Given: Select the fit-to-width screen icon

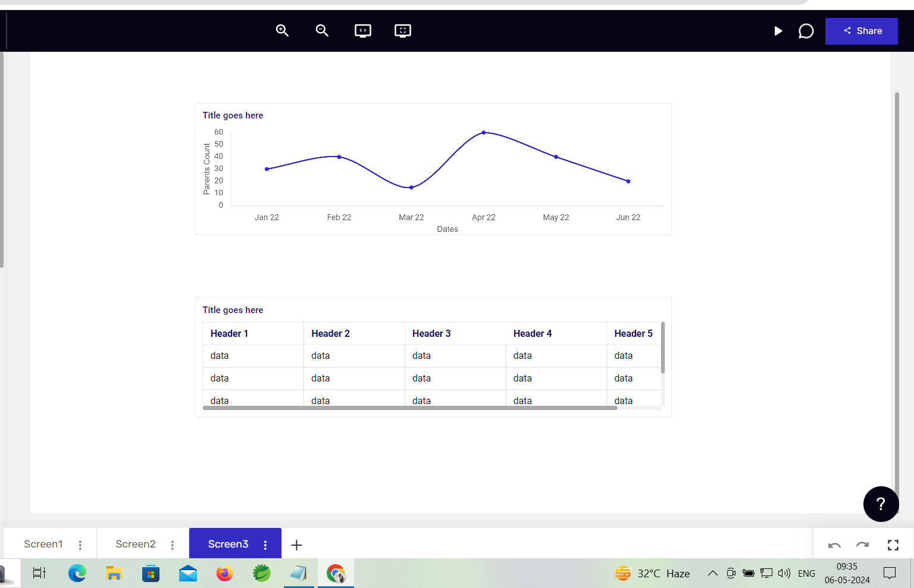Looking at the screenshot, I should click(363, 31).
